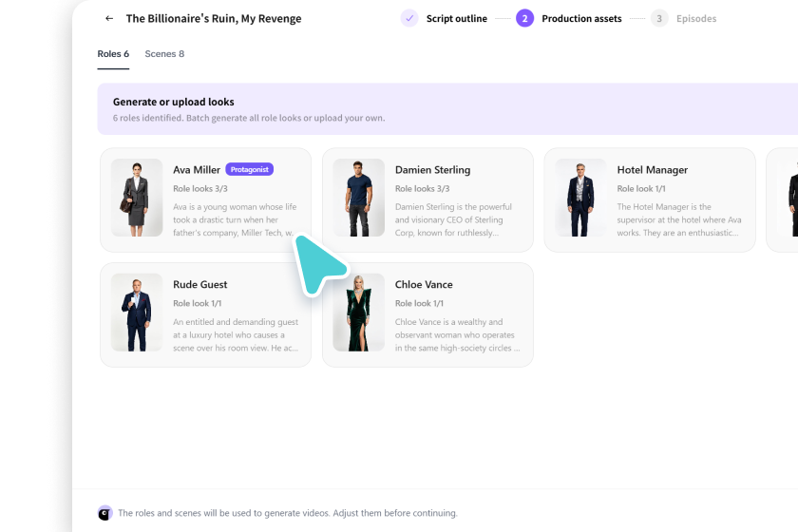
Task: Switch to the Roles 6 tab
Action: tap(113, 54)
